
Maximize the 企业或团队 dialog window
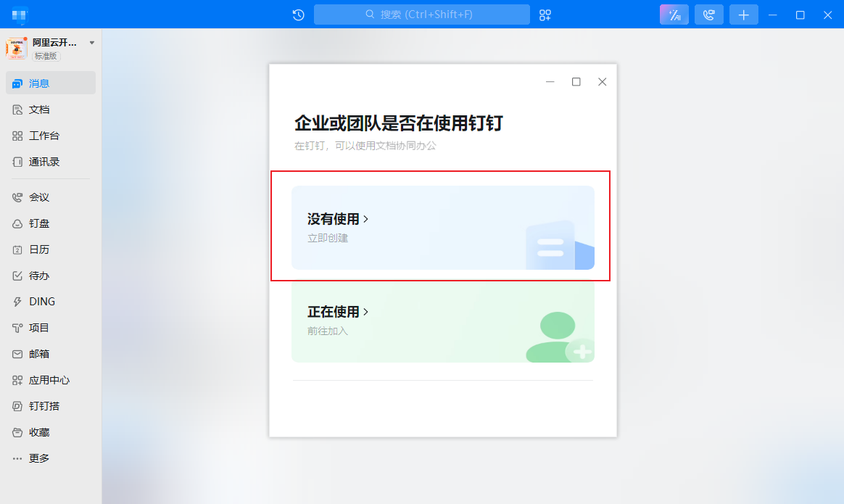coord(576,82)
